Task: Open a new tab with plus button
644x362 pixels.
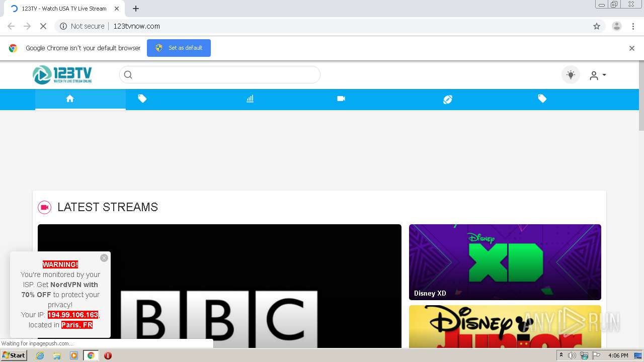Action: (136, 9)
